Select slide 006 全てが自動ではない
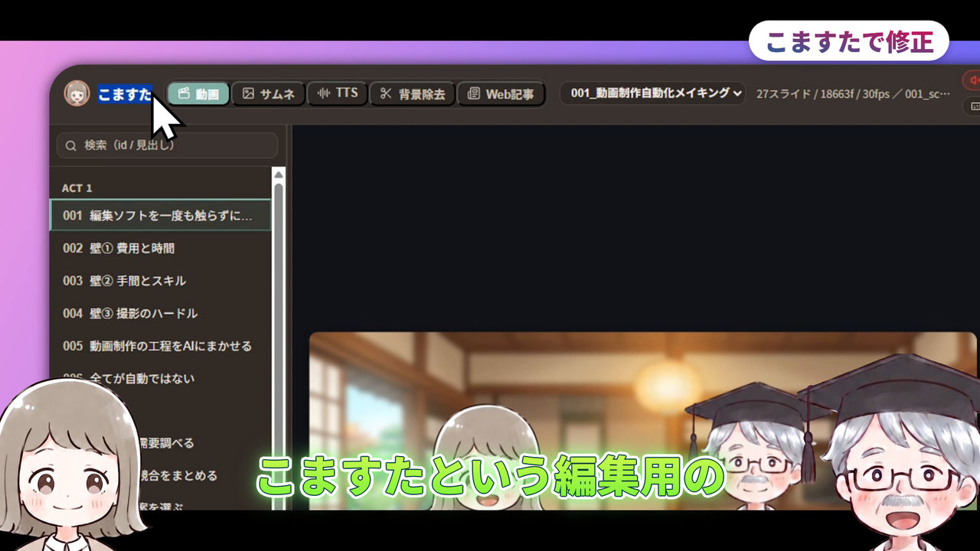 [x=161, y=378]
